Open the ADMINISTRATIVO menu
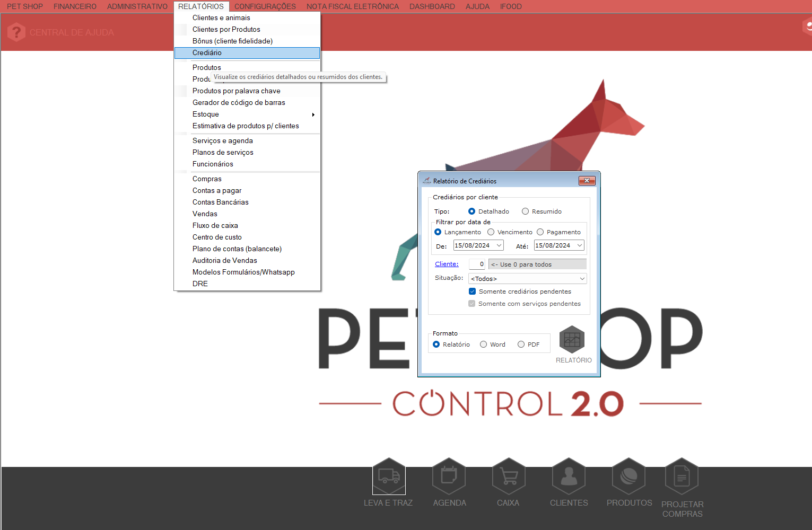Screen dimensions: 812x530 [x=137, y=6]
